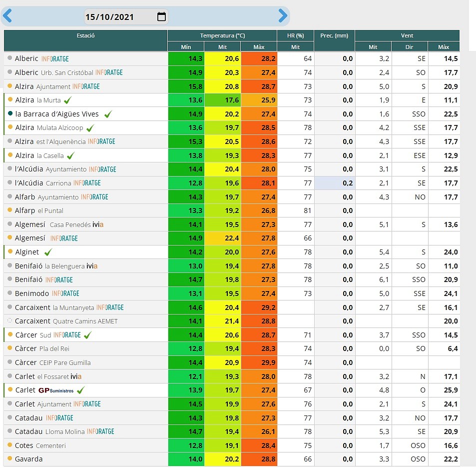The width and height of the screenshot is (476, 468).
Task: Open the Alberic station link
Action: click(26, 58)
